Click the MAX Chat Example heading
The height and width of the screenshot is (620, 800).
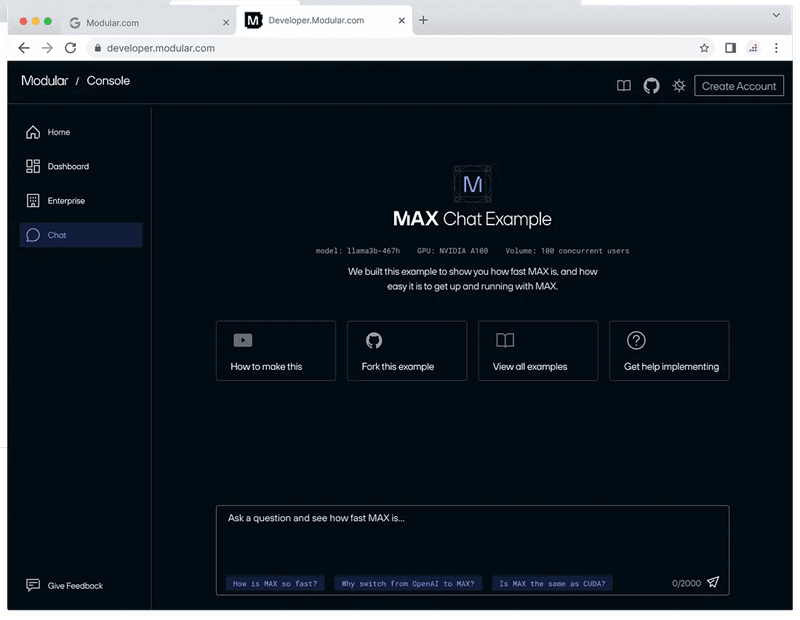coord(472,219)
